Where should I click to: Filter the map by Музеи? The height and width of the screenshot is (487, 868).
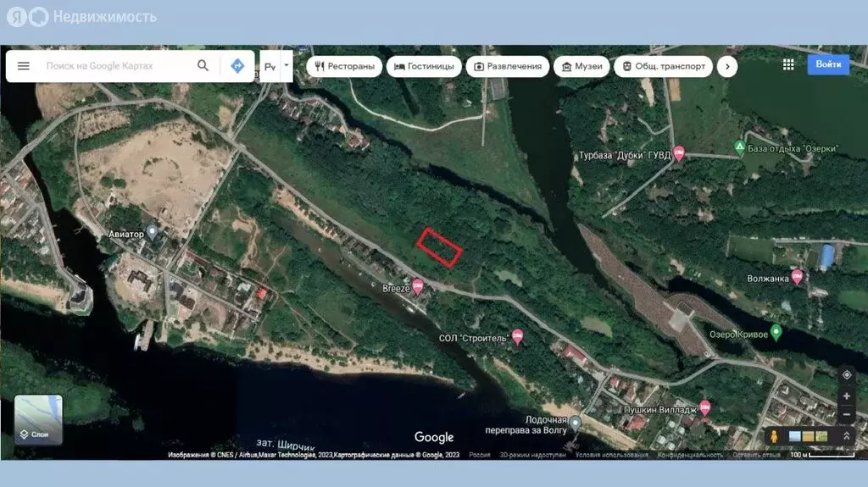581,66
